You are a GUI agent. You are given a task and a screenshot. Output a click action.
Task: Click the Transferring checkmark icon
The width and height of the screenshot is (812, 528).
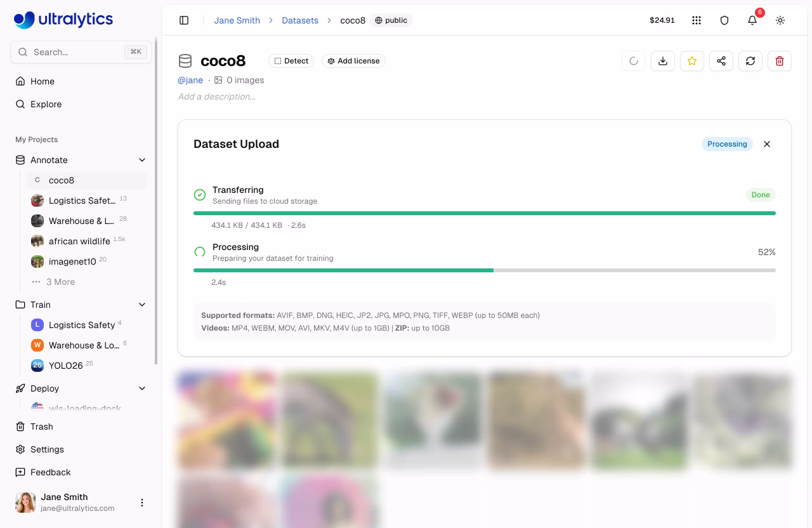click(x=200, y=195)
